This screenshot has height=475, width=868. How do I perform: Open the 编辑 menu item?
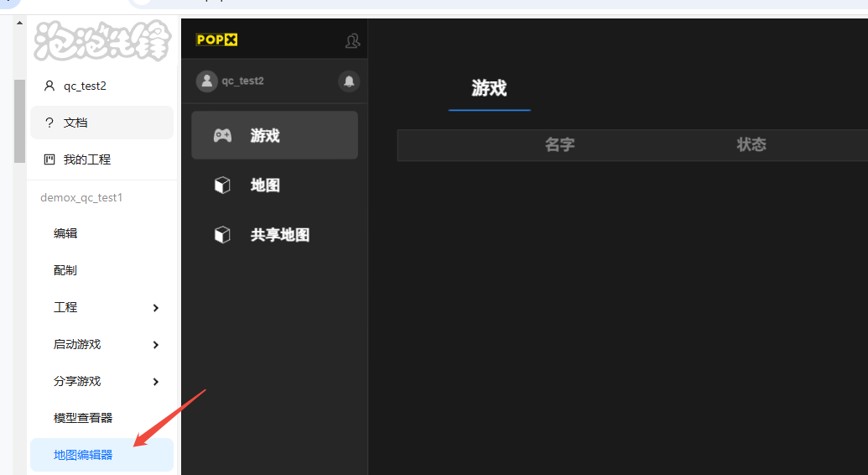[101, 233]
